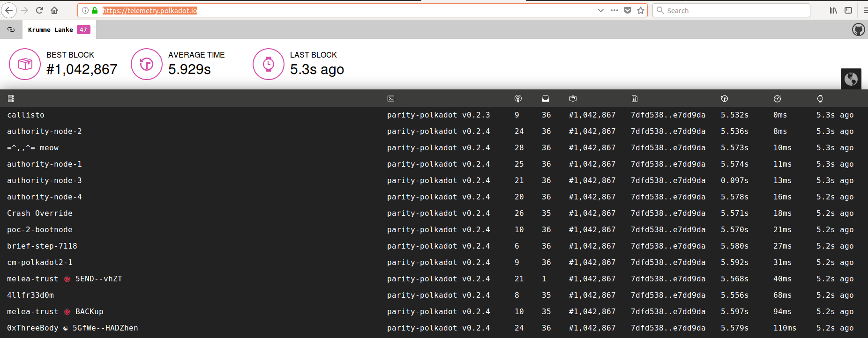This screenshot has width=868, height=338.
Task: Sort by block hash column icon
Action: coord(634,98)
